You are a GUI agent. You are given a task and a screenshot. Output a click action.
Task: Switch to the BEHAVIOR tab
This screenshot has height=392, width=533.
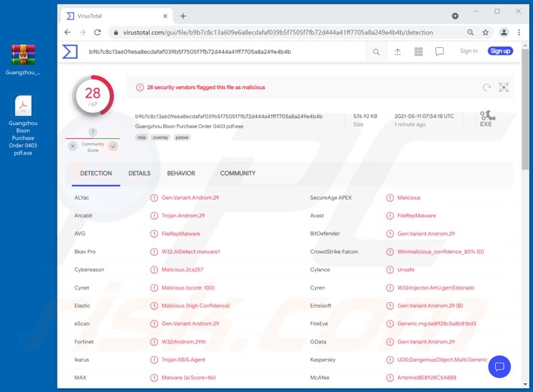[181, 173]
